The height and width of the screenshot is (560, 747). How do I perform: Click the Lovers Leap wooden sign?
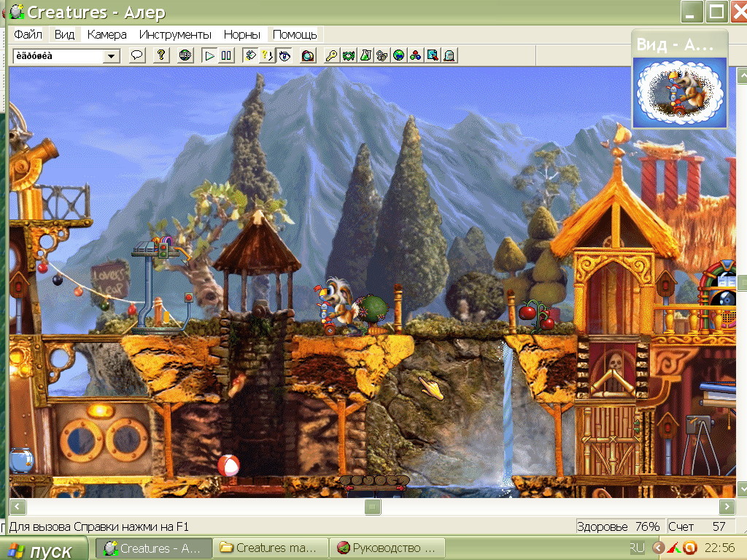[x=110, y=279]
